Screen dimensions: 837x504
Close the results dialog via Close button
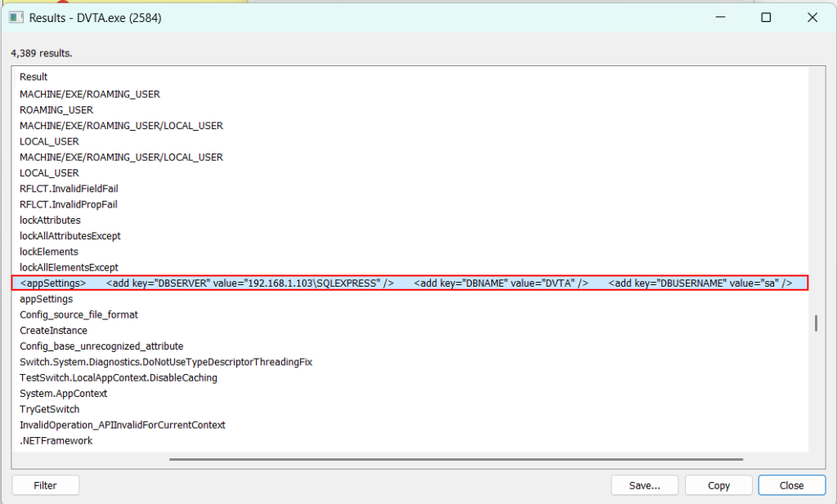(x=791, y=485)
